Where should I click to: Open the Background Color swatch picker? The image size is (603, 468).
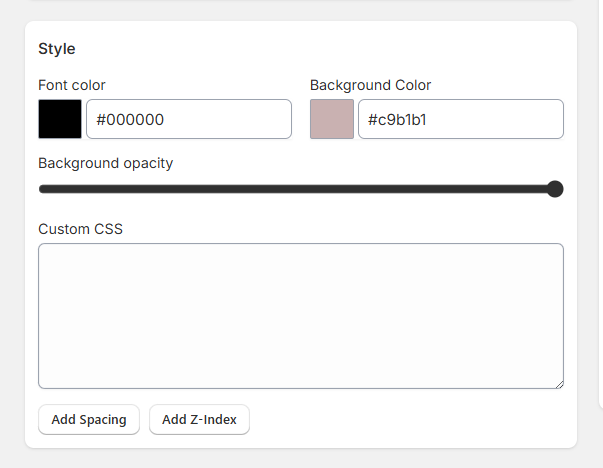332,119
